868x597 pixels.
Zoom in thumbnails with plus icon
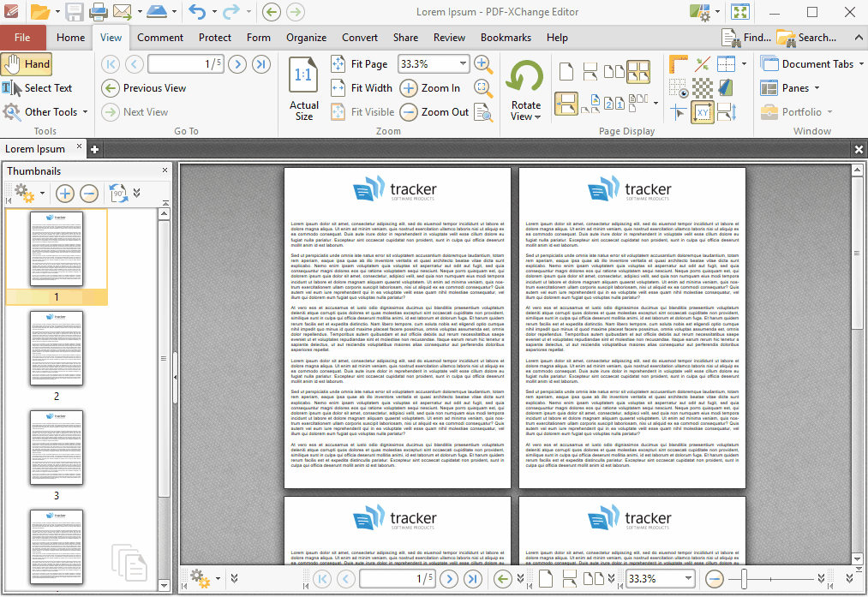[65, 194]
